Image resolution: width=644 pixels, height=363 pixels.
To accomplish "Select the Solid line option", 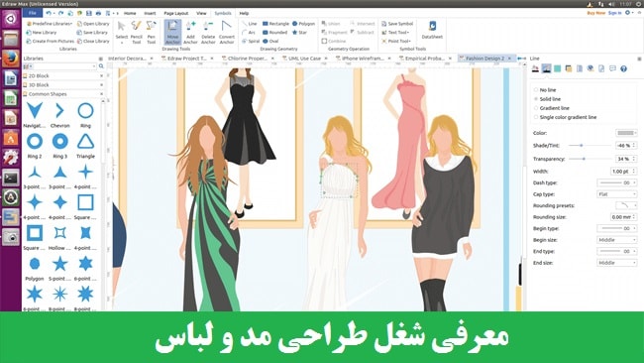I will click(x=547, y=99).
